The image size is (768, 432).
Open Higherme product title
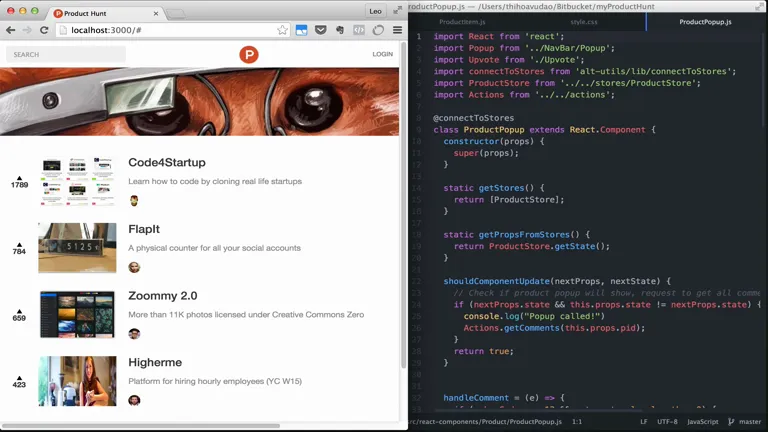point(155,362)
